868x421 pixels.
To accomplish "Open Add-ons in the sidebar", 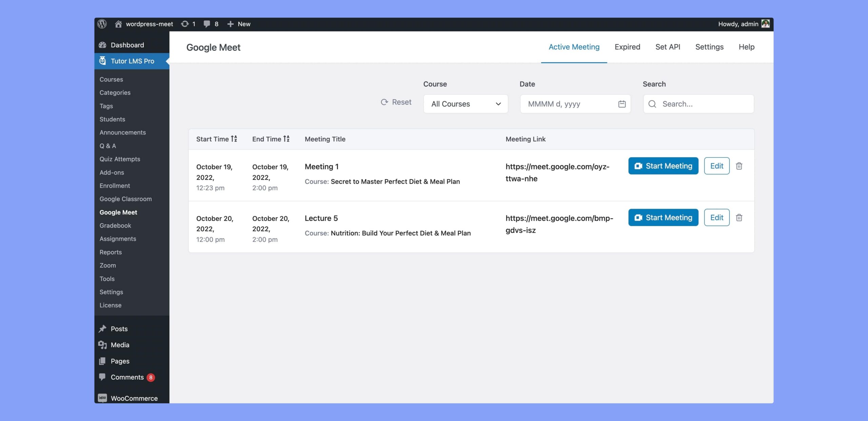I will (112, 172).
